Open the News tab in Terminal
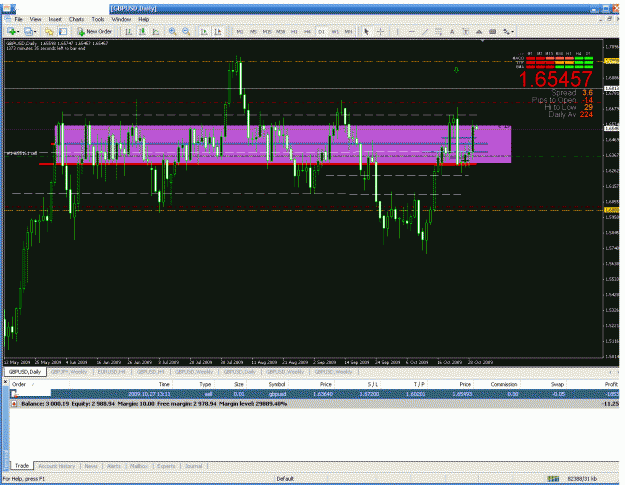 [x=91, y=466]
